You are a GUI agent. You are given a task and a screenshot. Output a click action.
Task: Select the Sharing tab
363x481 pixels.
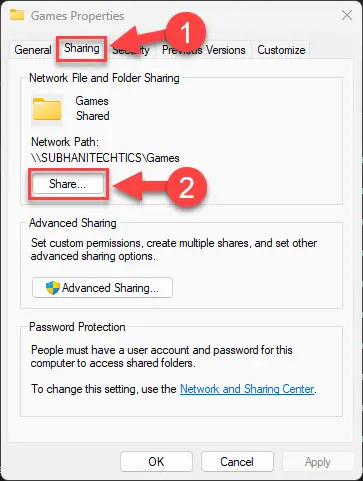82,48
